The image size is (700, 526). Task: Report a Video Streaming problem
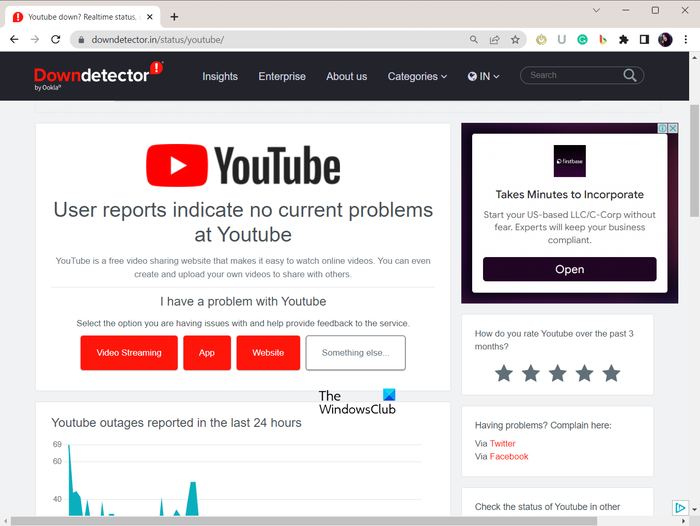click(x=129, y=353)
